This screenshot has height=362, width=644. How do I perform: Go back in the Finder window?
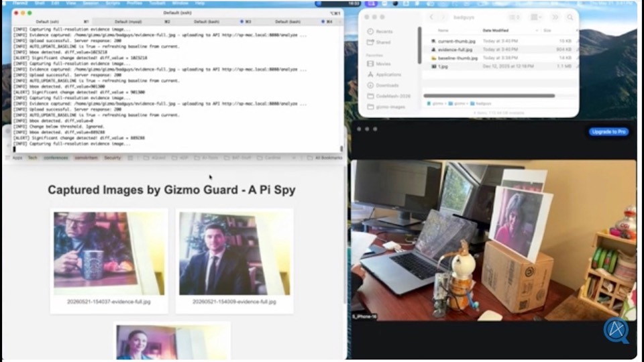click(x=431, y=17)
